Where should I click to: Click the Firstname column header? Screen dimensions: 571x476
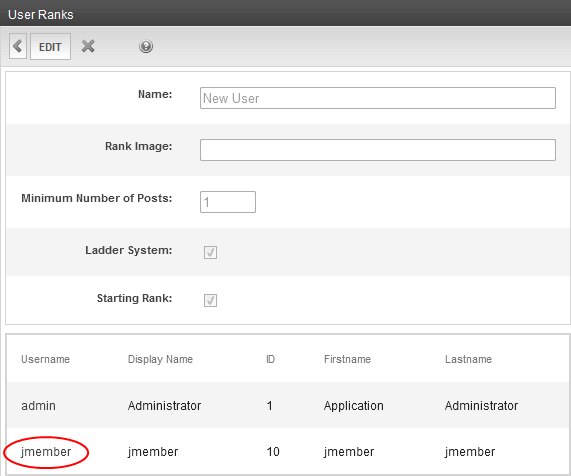pyautogui.click(x=347, y=359)
